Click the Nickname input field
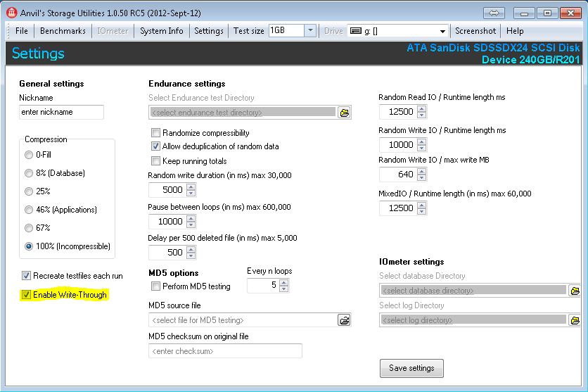588x392 pixels. [x=61, y=112]
